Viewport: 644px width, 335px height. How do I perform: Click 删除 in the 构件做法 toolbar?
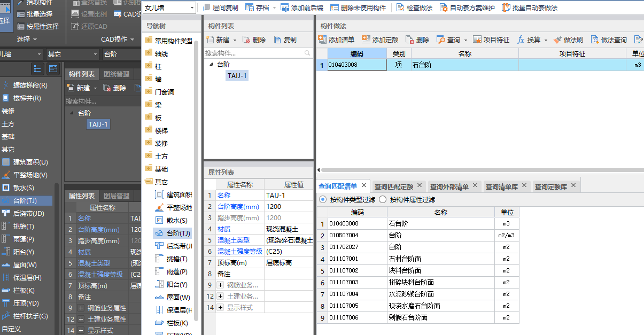tap(417, 40)
